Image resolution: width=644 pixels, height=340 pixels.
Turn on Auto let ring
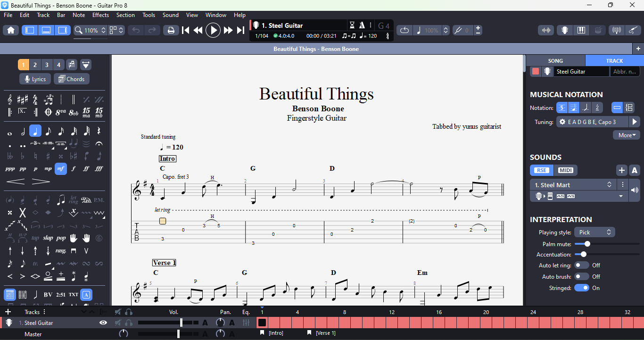(x=581, y=265)
